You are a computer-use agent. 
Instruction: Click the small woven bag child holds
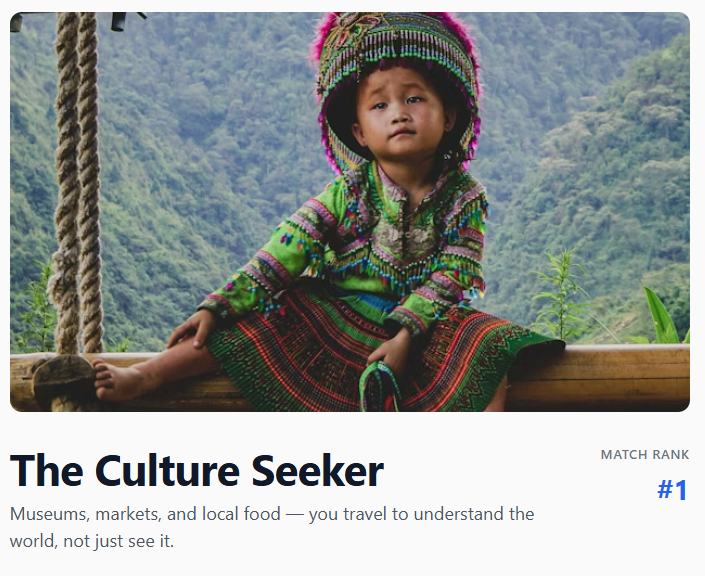click(x=381, y=388)
